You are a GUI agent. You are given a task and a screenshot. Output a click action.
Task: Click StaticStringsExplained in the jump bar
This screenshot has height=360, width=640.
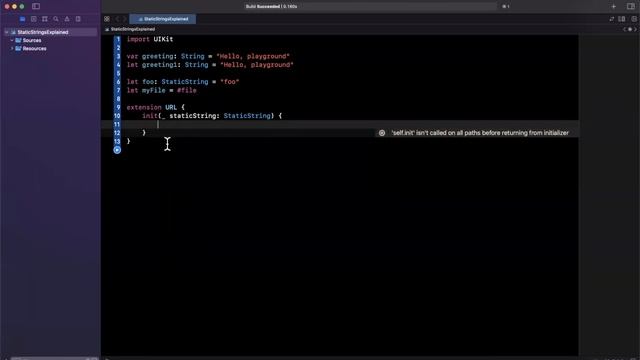coord(133,29)
